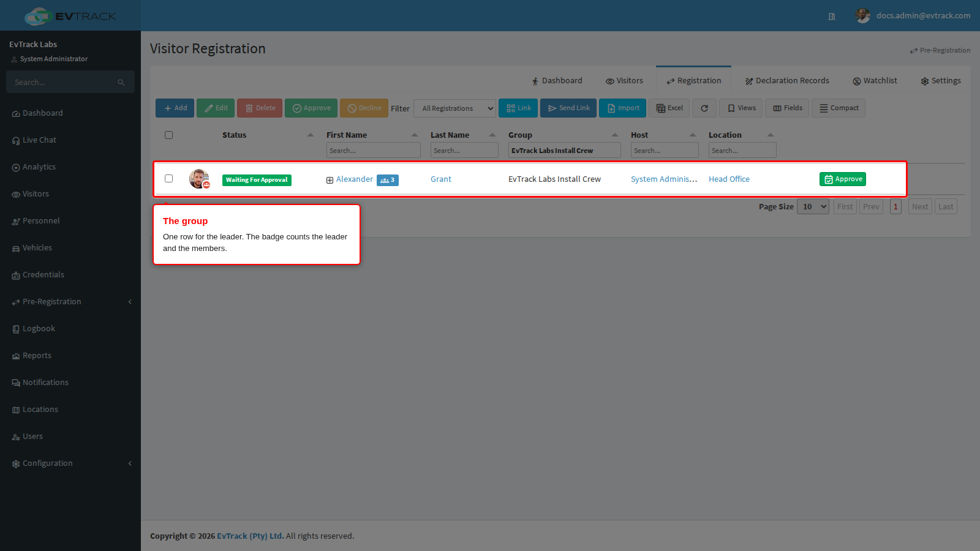Open Credentials in sidebar
This screenshot has width=980, height=551.
click(x=43, y=275)
